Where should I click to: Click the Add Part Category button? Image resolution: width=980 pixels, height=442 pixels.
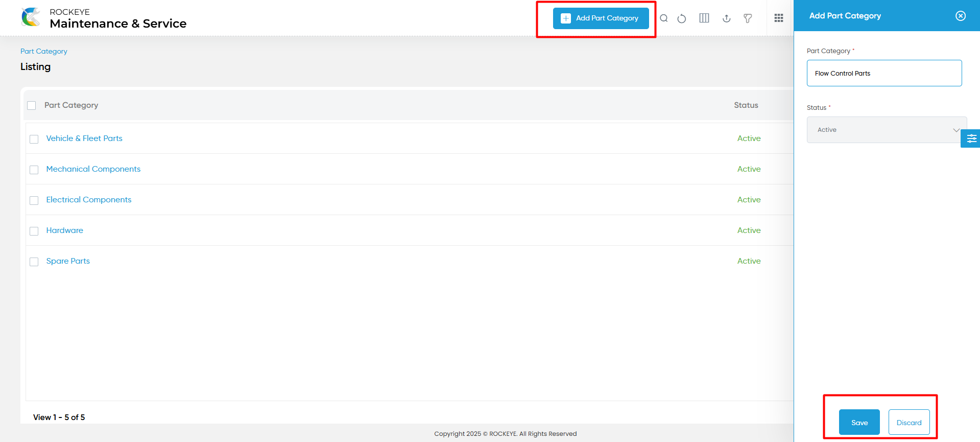pos(601,18)
